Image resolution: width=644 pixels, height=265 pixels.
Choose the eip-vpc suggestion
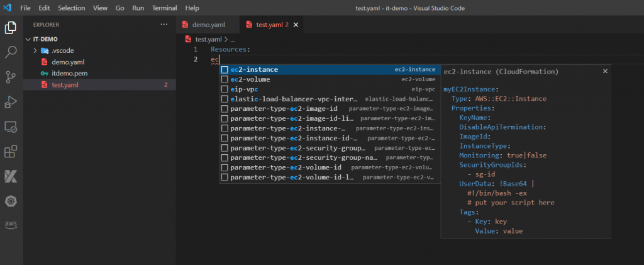click(330, 89)
